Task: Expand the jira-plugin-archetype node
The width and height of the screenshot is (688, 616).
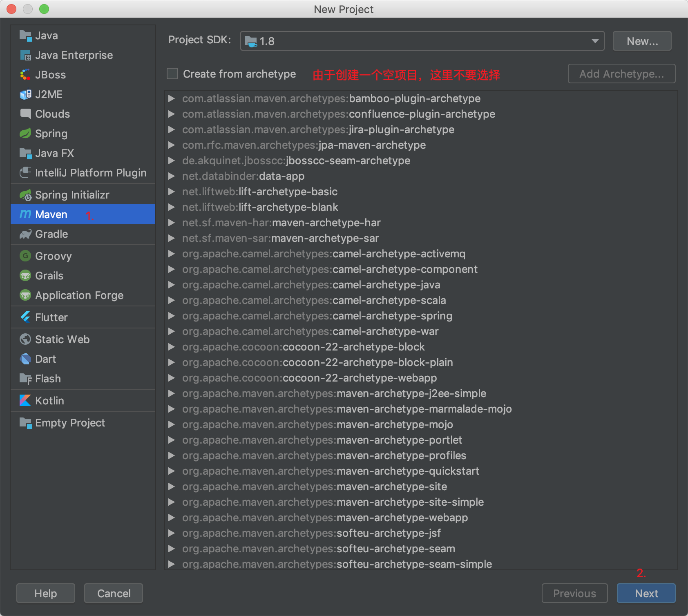Action: click(x=172, y=129)
